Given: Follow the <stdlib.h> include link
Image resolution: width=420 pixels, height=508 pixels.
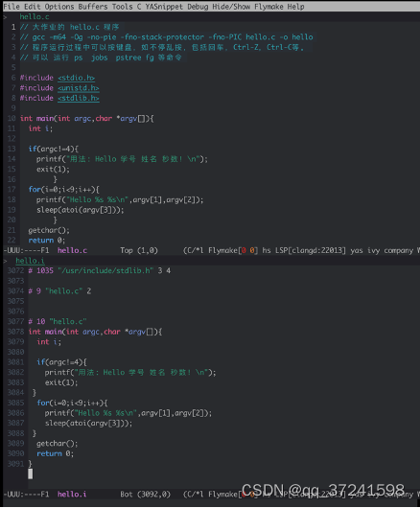Looking at the screenshot, I should click(x=79, y=98).
